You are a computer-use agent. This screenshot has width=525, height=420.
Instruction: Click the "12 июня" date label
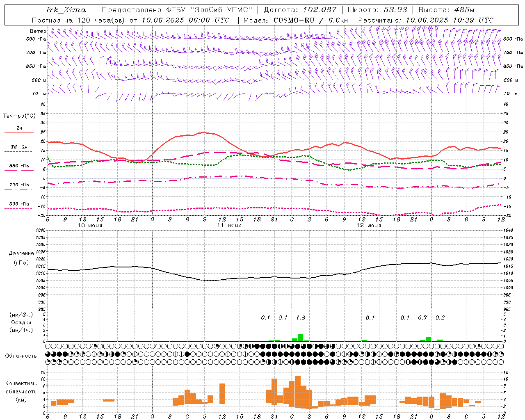pyautogui.click(x=369, y=226)
